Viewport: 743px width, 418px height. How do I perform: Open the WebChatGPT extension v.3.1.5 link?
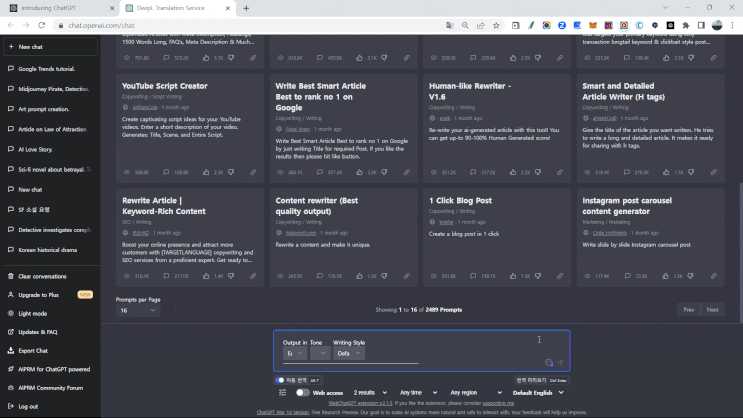point(361,403)
